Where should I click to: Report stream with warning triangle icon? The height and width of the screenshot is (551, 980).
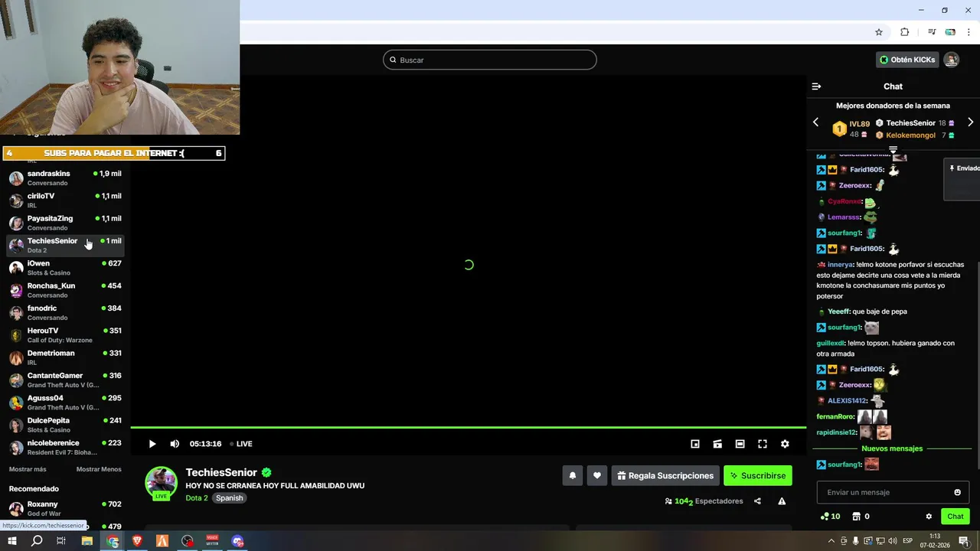pos(782,501)
